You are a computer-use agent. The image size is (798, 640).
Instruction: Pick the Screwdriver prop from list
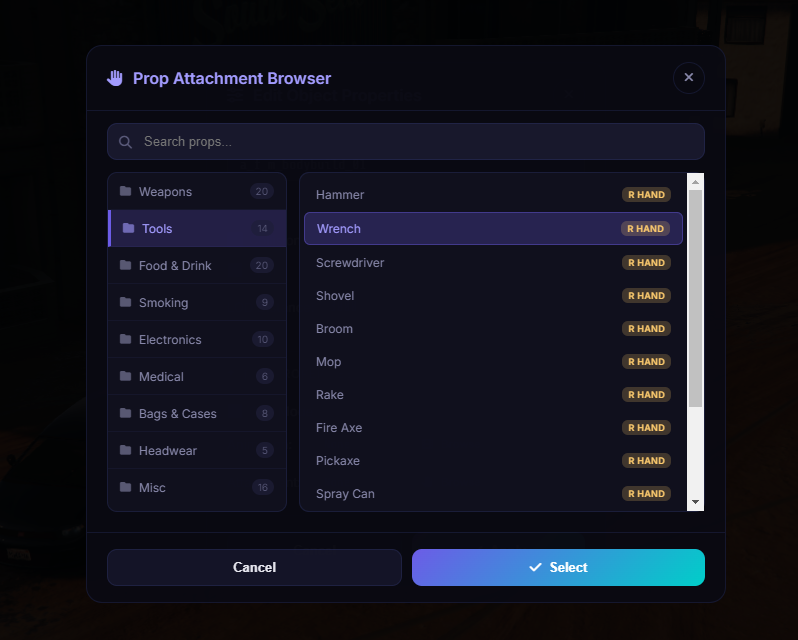tap(493, 263)
